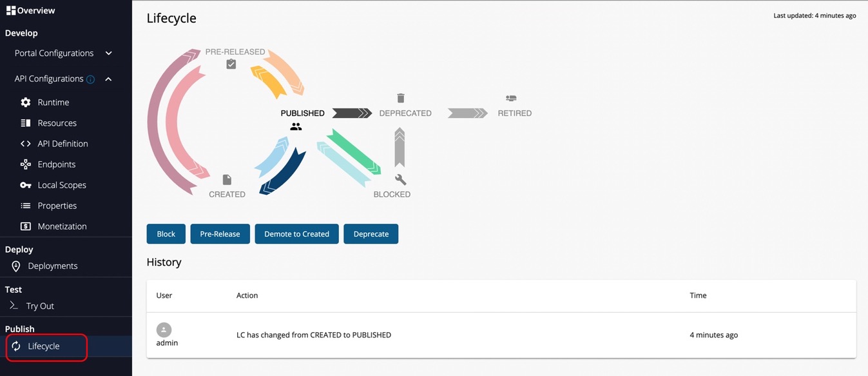The image size is (868, 376).
Task: Open the Try Out menu item
Action: tap(40, 306)
